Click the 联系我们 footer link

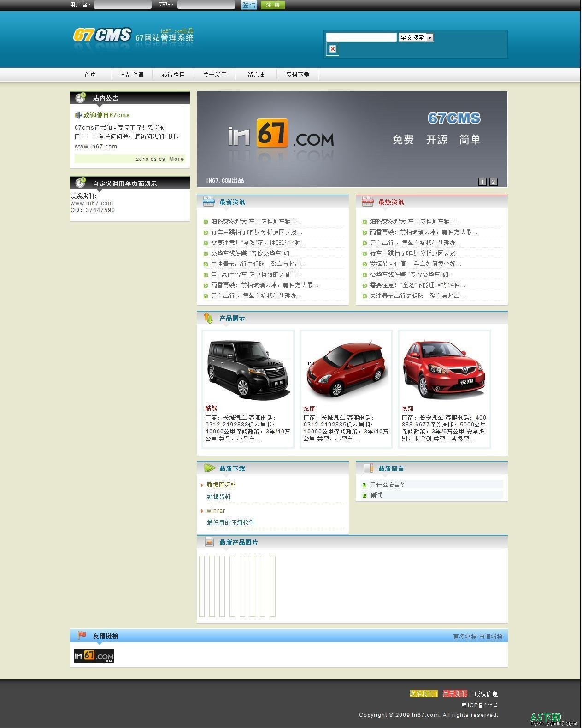pyautogui.click(x=422, y=693)
